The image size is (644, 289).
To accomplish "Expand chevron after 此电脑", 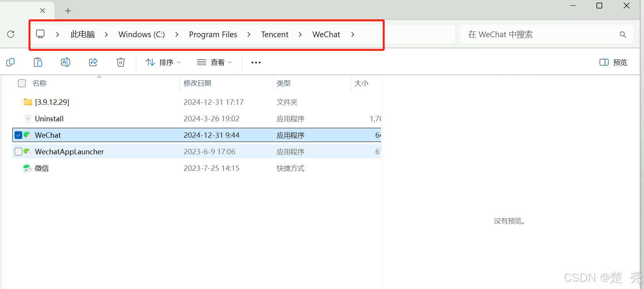I will tap(106, 35).
